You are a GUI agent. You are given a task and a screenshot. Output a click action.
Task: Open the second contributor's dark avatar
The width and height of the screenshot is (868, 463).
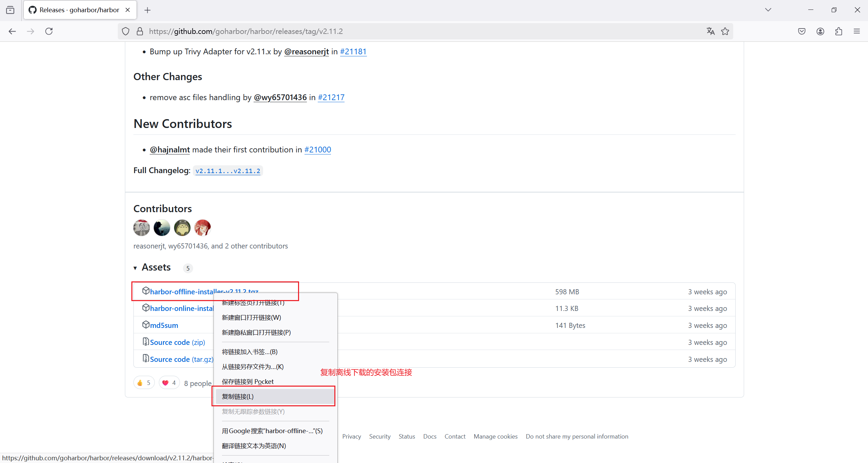pyautogui.click(x=162, y=227)
